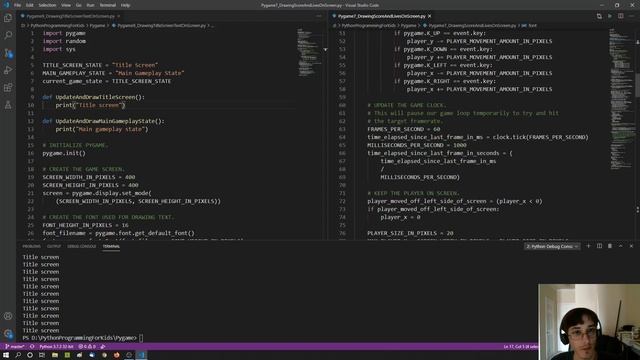Open the View menu
The width and height of the screenshot is (640, 360).
click(66, 5)
